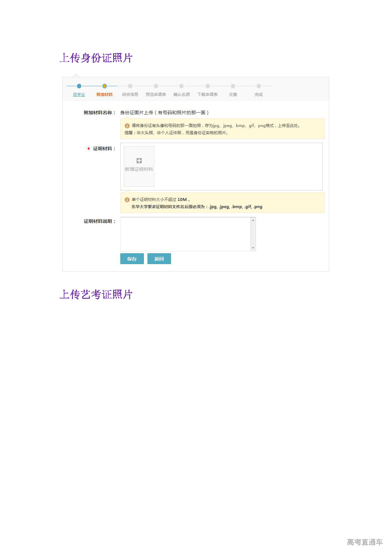Click info icon beside 10M size limit
Screen dimensions: 392x555
tap(127, 200)
